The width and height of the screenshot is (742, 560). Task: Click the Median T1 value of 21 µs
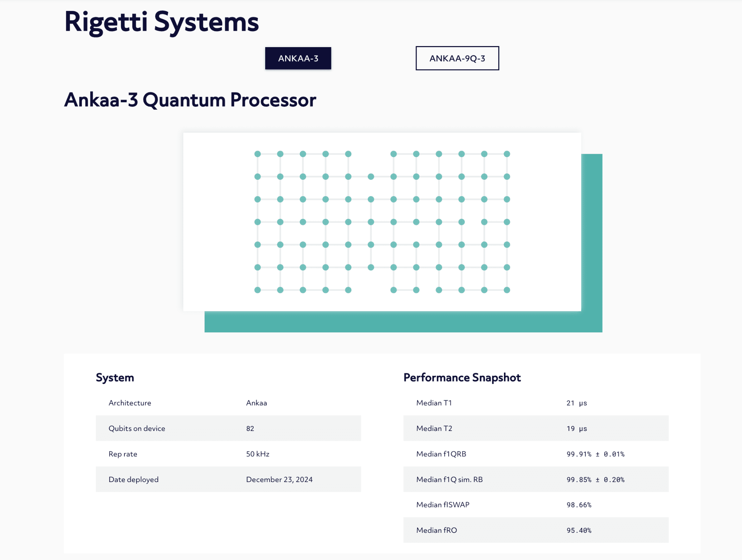pos(577,403)
